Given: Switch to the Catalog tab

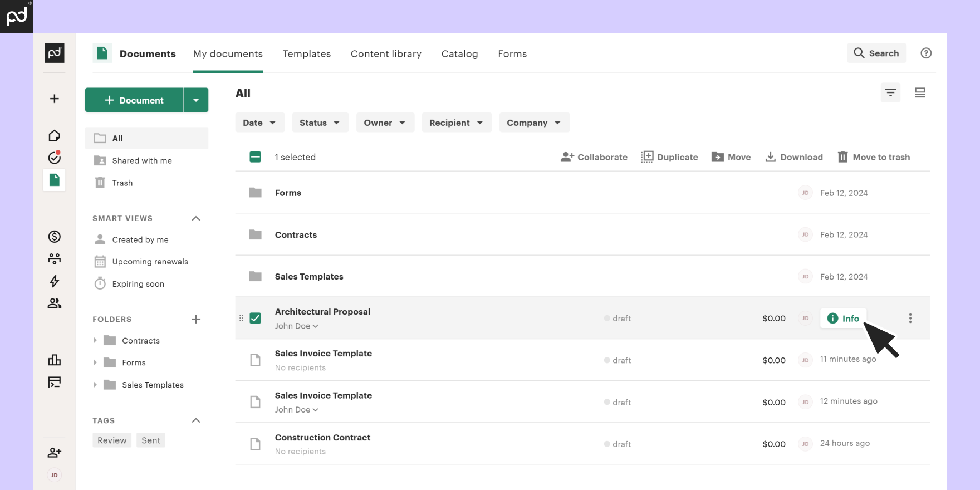Looking at the screenshot, I should 459,53.
